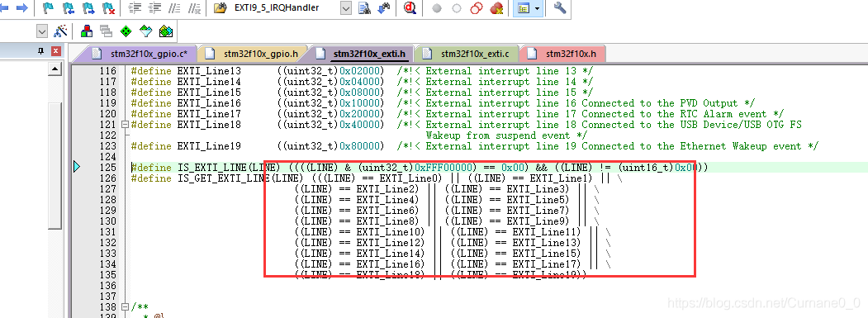Viewport: 868px width, 318px height.
Task: Open the find text field dropdown arrow
Action: pos(345,7)
